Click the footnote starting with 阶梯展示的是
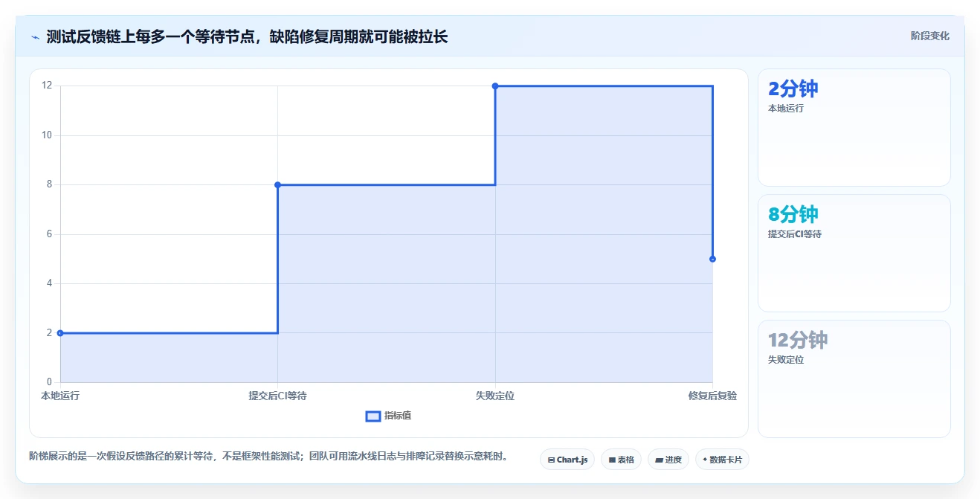This screenshot has height=499, width=980. pyautogui.click(x=268, y=456)
